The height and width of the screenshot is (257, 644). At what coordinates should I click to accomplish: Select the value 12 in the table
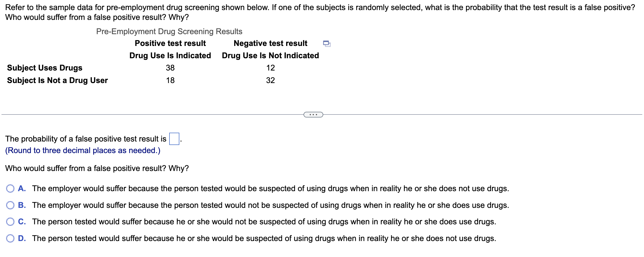(271, 67)
